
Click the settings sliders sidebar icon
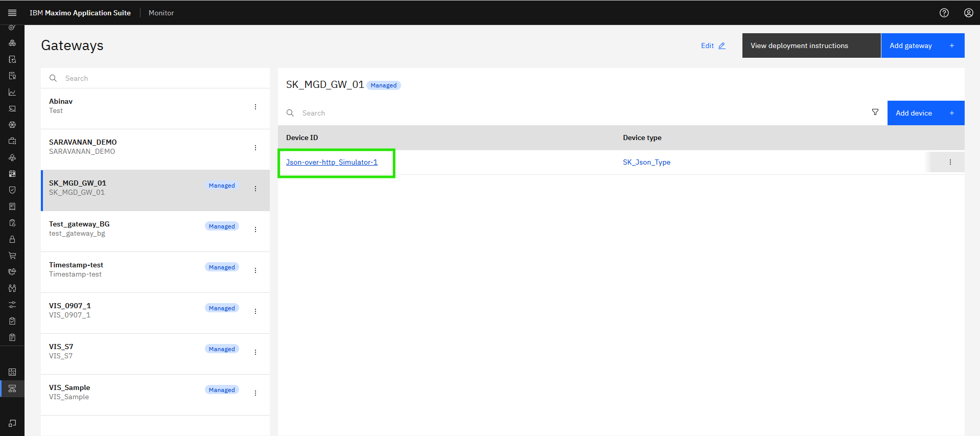[12, 305]
